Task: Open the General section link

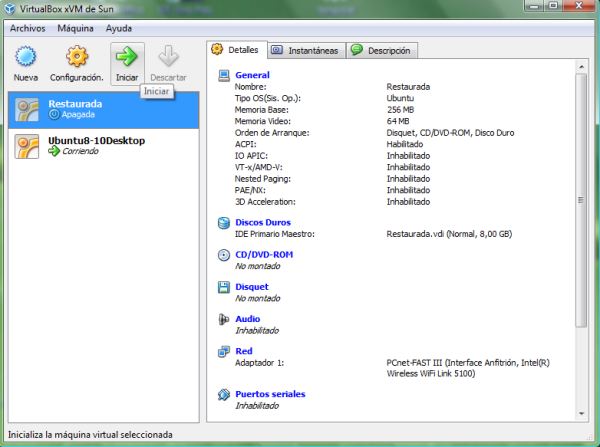Action: click(252, 75)
